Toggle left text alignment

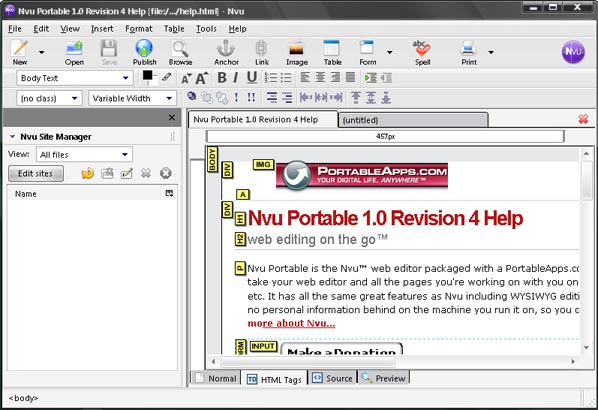[305, 77]
